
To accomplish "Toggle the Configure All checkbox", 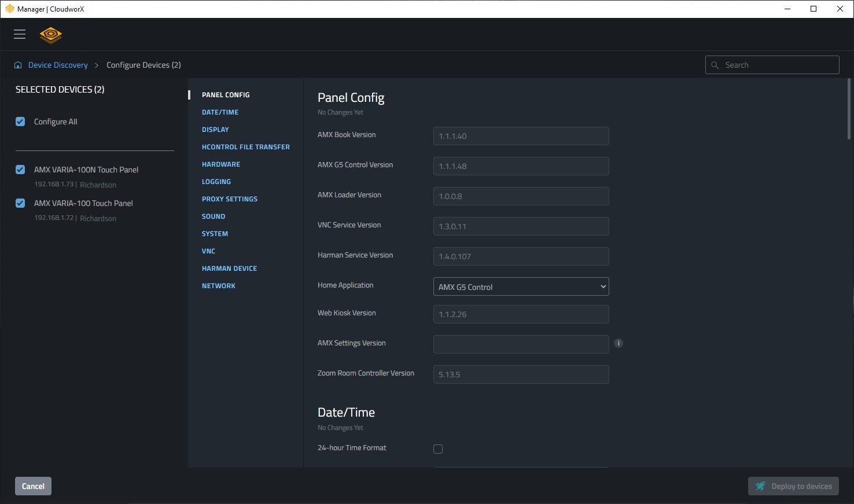I will (20, 122).
